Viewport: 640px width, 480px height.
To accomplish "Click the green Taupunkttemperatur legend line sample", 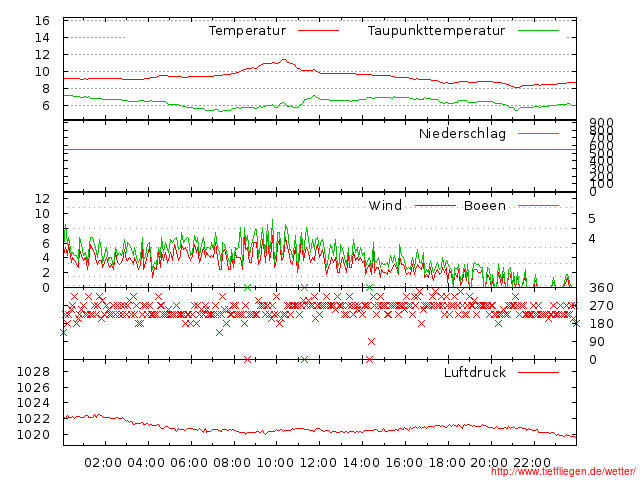I will 538,31.
